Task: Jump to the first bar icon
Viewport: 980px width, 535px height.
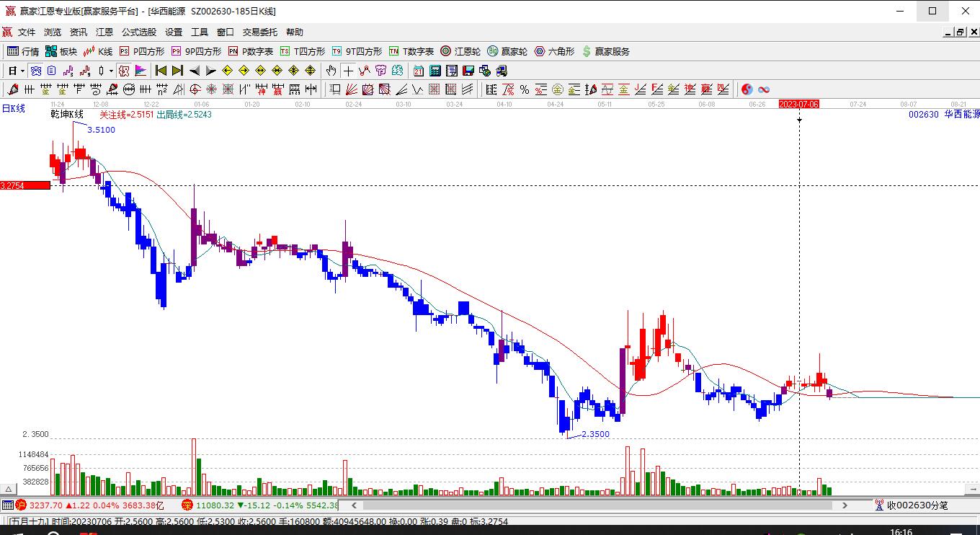Action: (161, 71)
